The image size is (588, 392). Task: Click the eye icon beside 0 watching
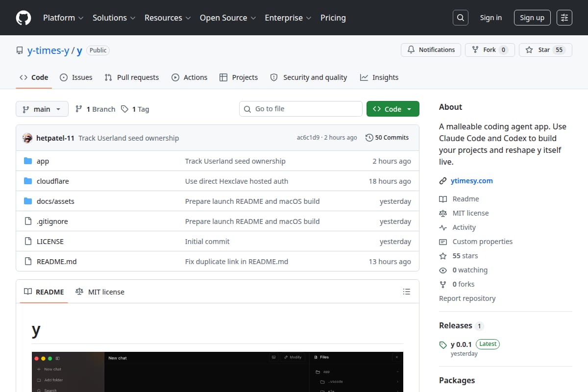[x=443, y=270]
